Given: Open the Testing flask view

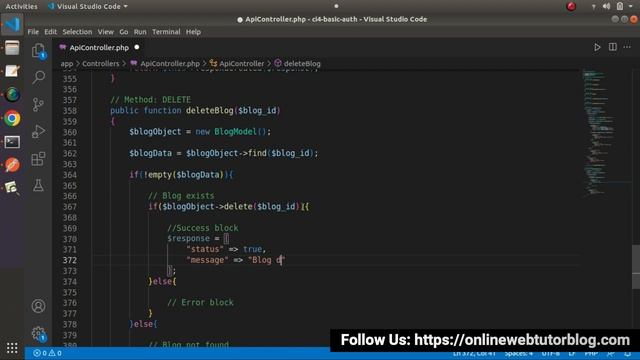Looking at the screenshot, I should pos(38,185).
